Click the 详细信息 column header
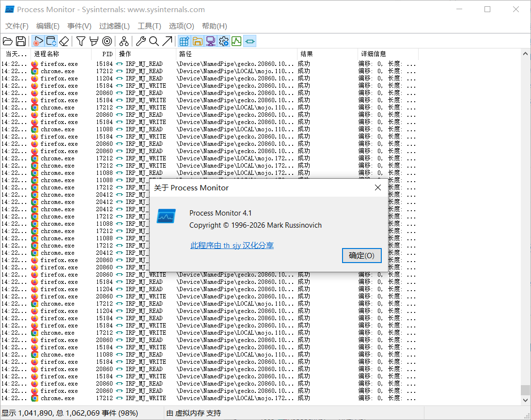This screenshot has height=420, width=531. (x=388, y=54)
